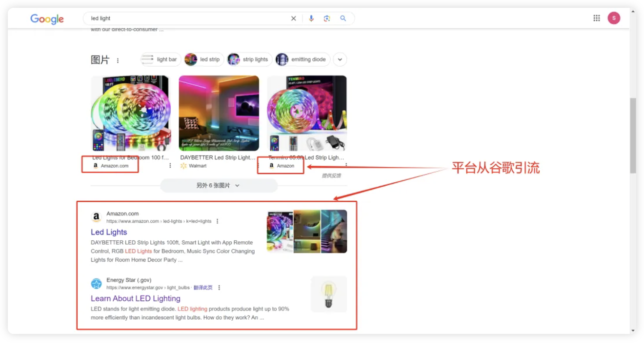Open the account avatar labeled S
Viewport: 644px width, 350px height.
614,18
